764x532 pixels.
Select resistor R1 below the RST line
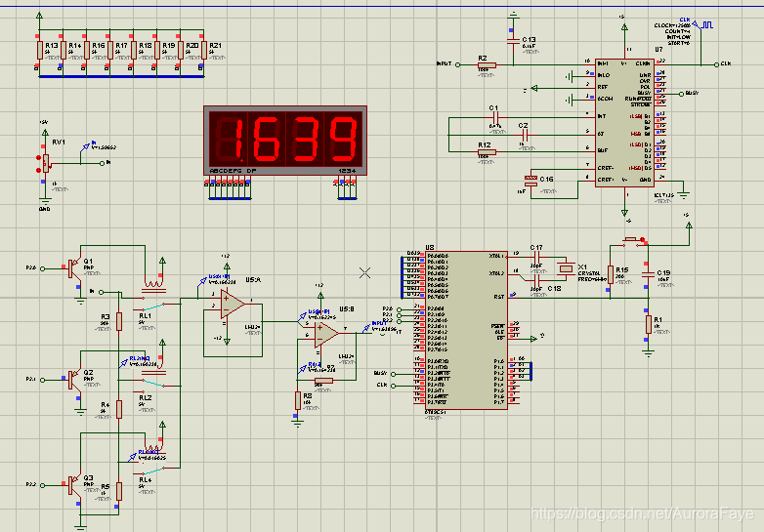pos(648,325)
